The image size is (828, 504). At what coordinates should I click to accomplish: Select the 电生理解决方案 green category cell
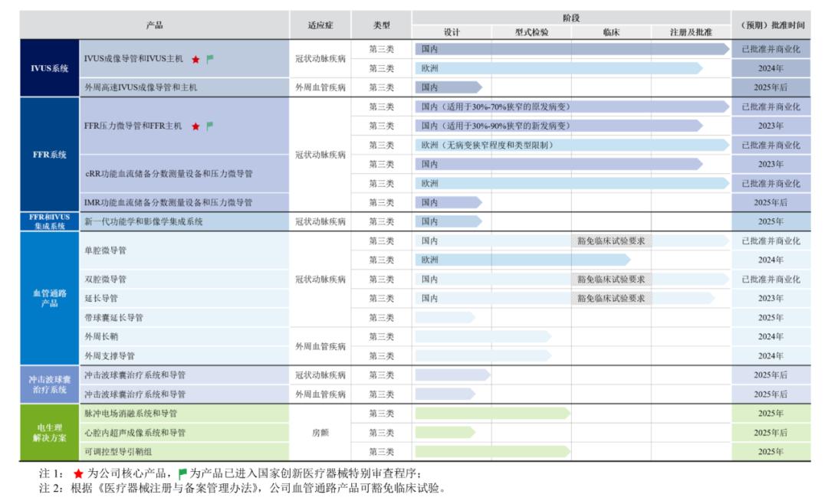50,433
